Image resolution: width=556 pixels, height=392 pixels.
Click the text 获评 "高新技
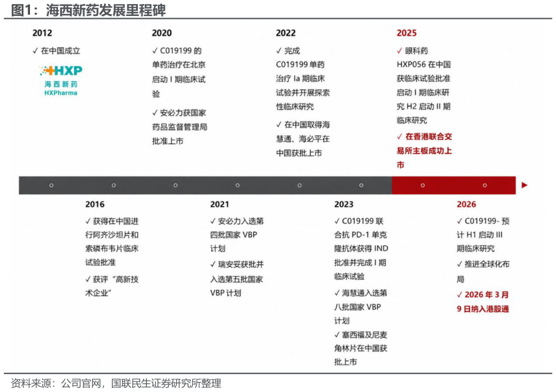click(x=115, y=279)
